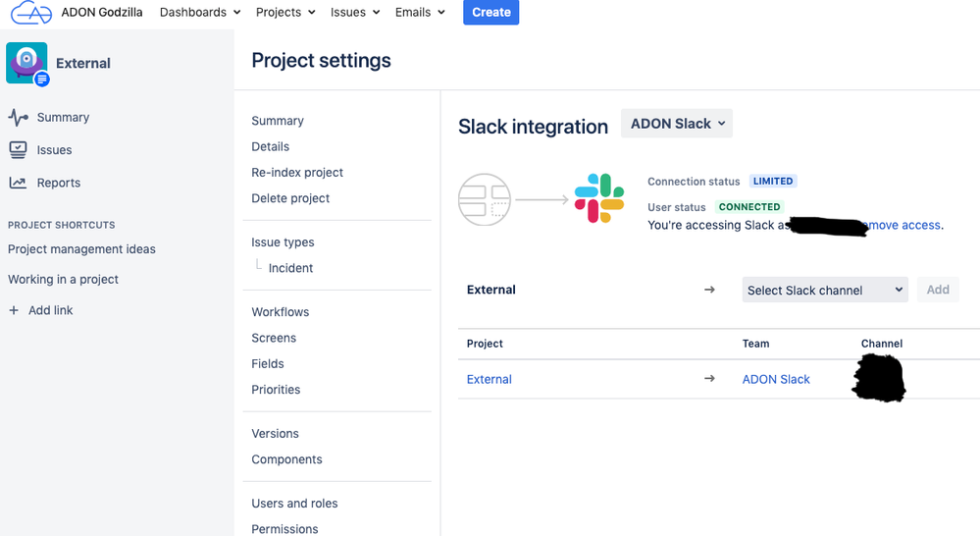Click the CONNECTED user status badge

749,206
